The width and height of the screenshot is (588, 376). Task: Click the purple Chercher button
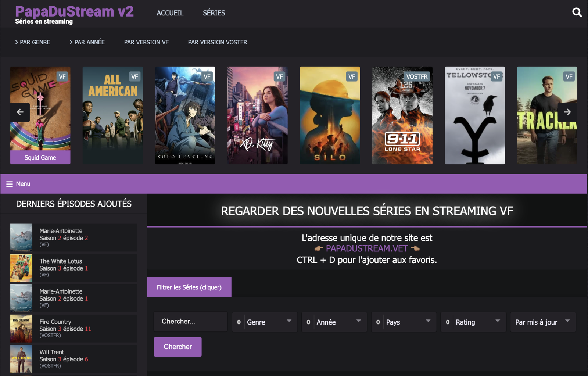click(x=178, y=347)
